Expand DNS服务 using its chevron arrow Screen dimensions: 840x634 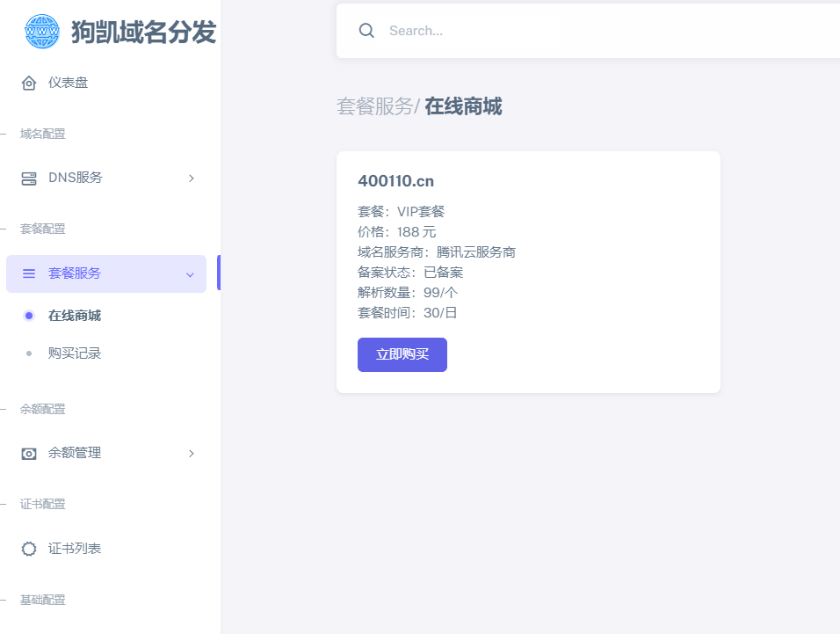pos(192,178)
